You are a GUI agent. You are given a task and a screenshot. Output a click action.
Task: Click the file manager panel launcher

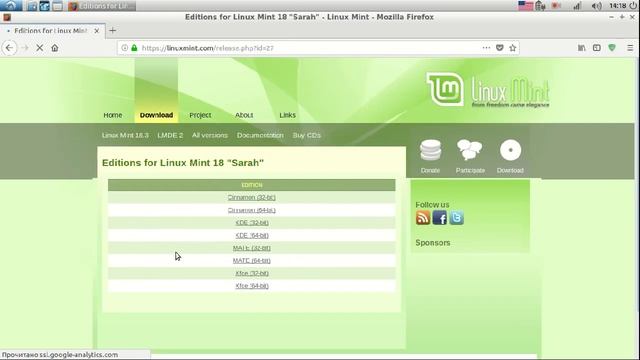(32, 6)
